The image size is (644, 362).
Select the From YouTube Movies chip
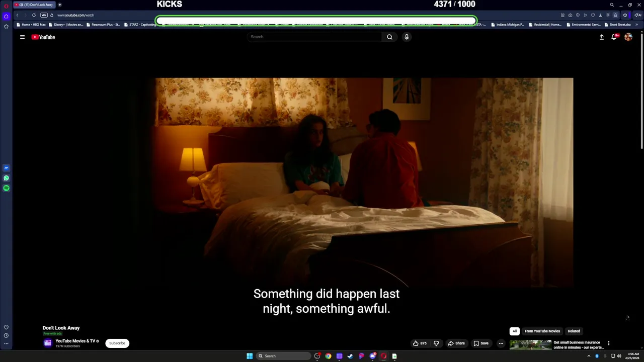pyautogui.click(x=542, y=331)
